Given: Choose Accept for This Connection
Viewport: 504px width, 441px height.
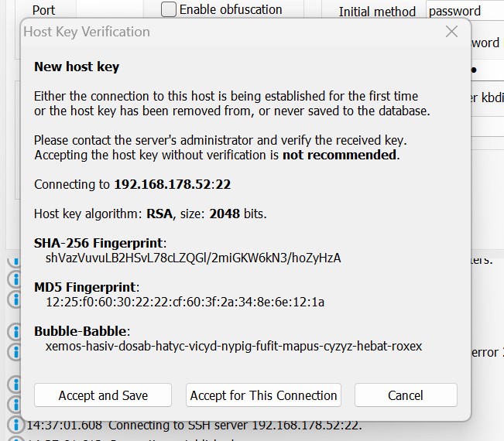Looking at the screenshot, I should (263, 395).
